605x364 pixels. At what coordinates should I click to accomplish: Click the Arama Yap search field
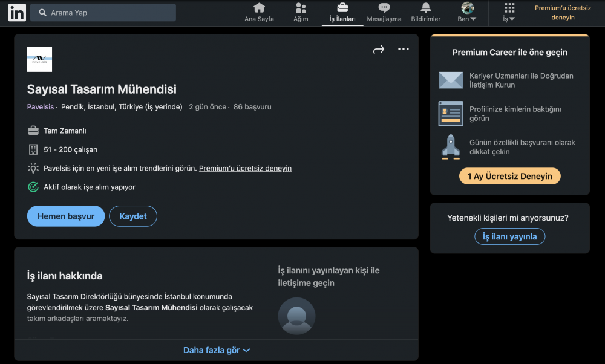(x=103, y=13)
